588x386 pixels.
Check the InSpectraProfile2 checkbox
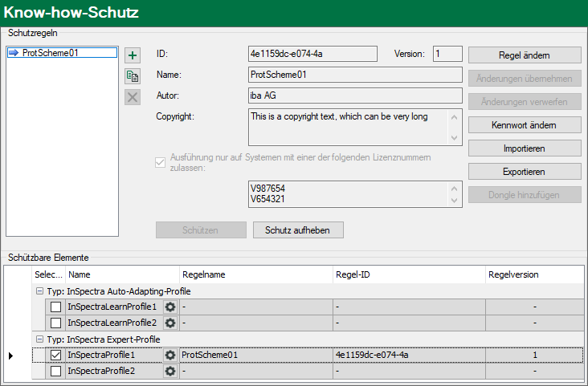[x=55, y=371]
